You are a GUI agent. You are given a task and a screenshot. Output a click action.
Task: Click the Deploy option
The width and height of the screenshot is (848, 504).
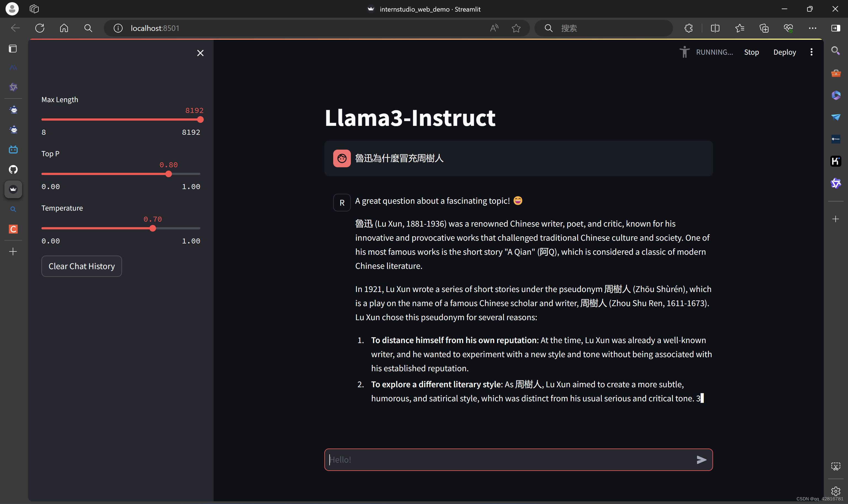[x=785, y=52]
